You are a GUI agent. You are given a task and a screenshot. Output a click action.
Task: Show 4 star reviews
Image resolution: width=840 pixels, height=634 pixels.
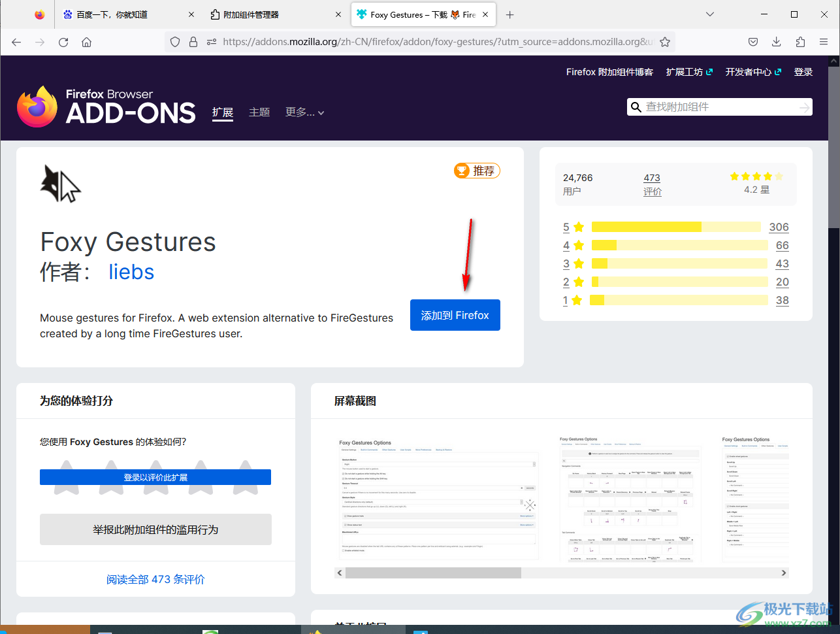573,245
